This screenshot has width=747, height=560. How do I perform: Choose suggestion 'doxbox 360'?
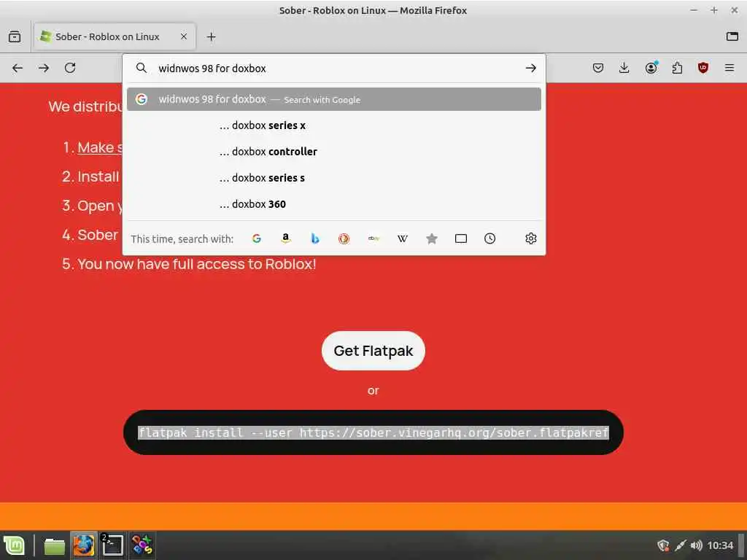(x=333, y=204)
